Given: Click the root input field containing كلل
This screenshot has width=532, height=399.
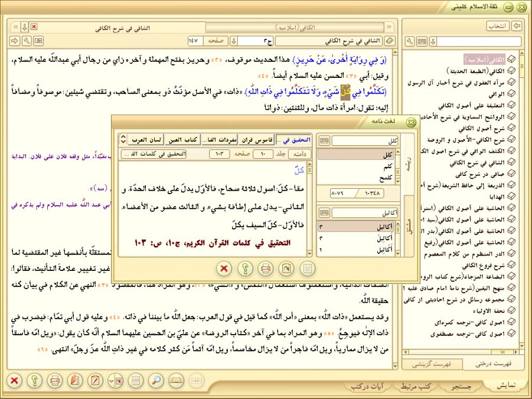Looking at the screenshot, I should pyautogui.click(x=365, y=140).
